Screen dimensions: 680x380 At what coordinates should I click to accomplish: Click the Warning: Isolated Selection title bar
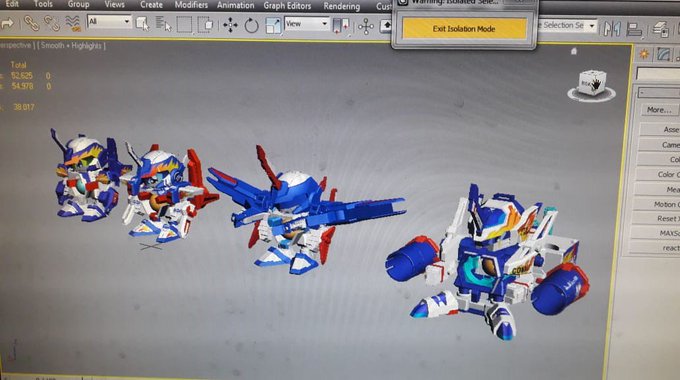(454, 2)
